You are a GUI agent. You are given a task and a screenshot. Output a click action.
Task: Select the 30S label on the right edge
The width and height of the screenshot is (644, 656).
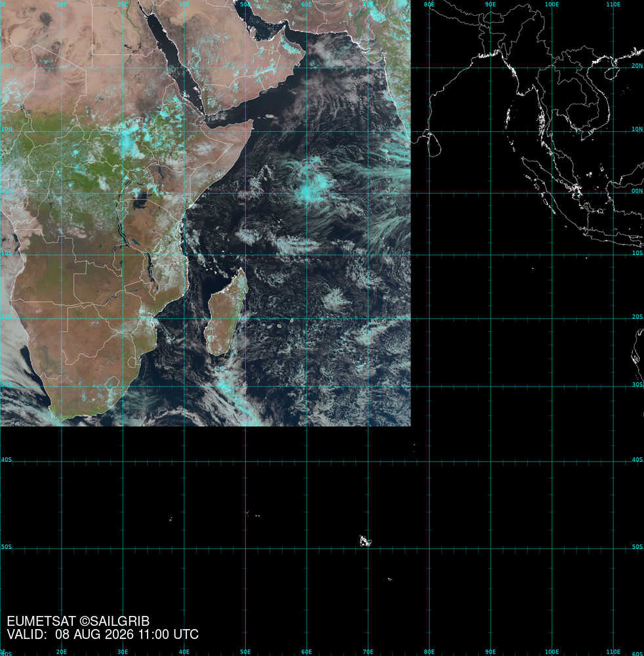click(637, 384)
